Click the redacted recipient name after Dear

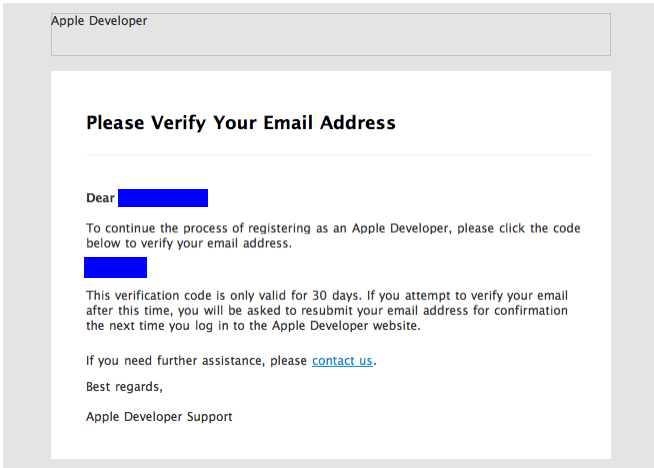pyautogui.click(x=163, y=198)
